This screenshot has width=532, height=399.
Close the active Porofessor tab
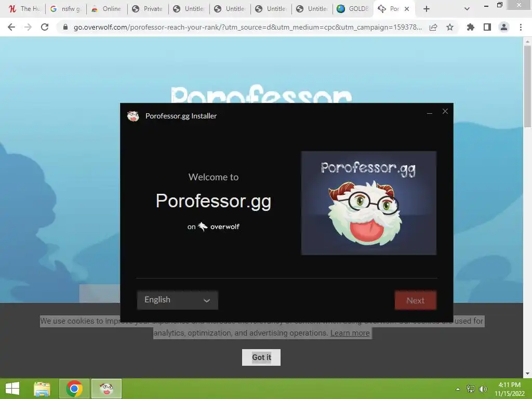[407, 9]
